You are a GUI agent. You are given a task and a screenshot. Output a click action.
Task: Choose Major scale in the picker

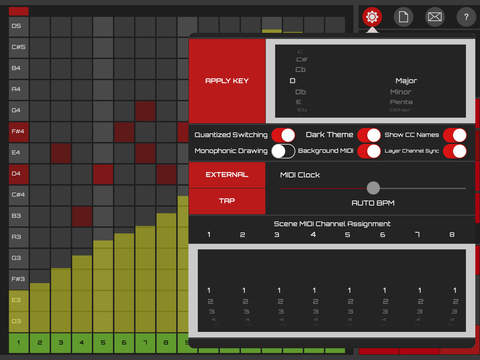tap(406, 81)
